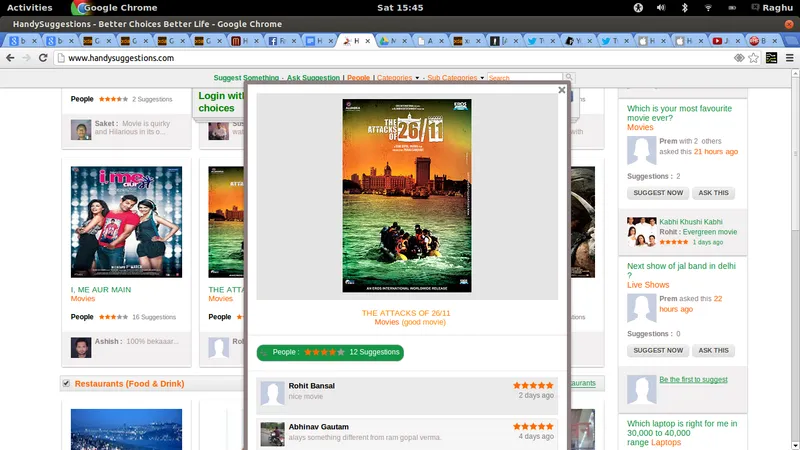This screenshot has width=800, height=450.
Task: Click SUGGEST NOW under the jal band question
Action: coord(658,351)
